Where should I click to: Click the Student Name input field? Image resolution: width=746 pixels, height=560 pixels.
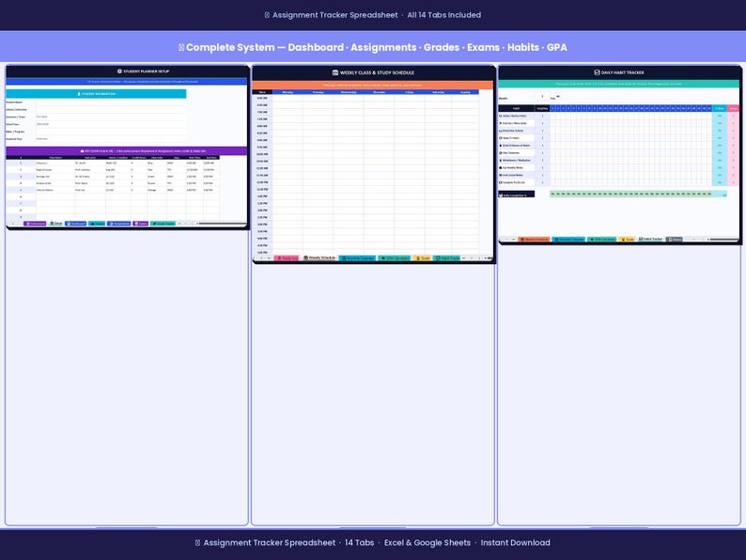tap(111, 102)
